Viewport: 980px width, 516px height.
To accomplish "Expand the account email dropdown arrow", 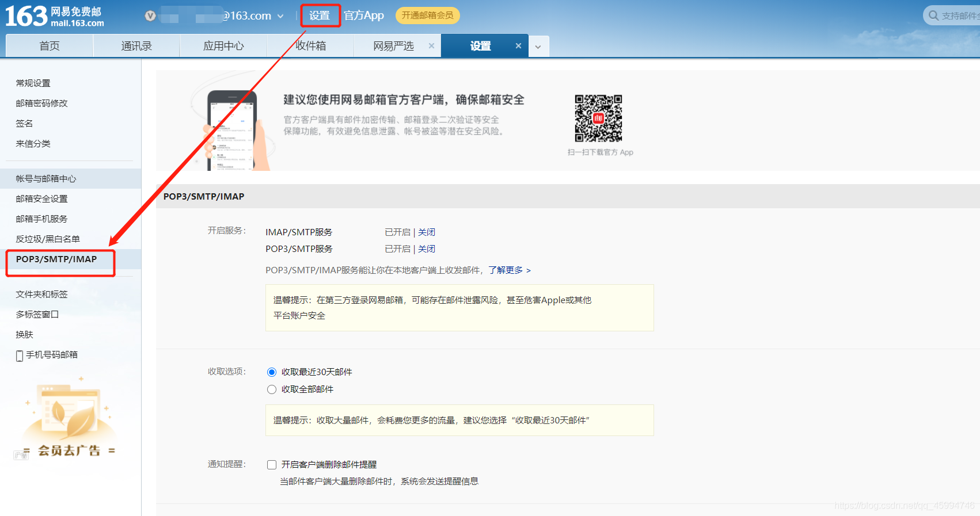I will point(280,16).
